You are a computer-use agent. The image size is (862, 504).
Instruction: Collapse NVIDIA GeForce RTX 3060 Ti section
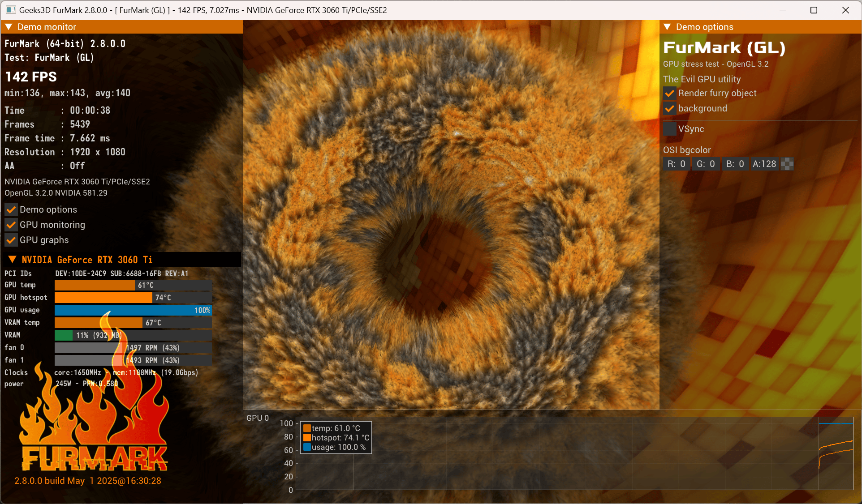click(13, 260)
